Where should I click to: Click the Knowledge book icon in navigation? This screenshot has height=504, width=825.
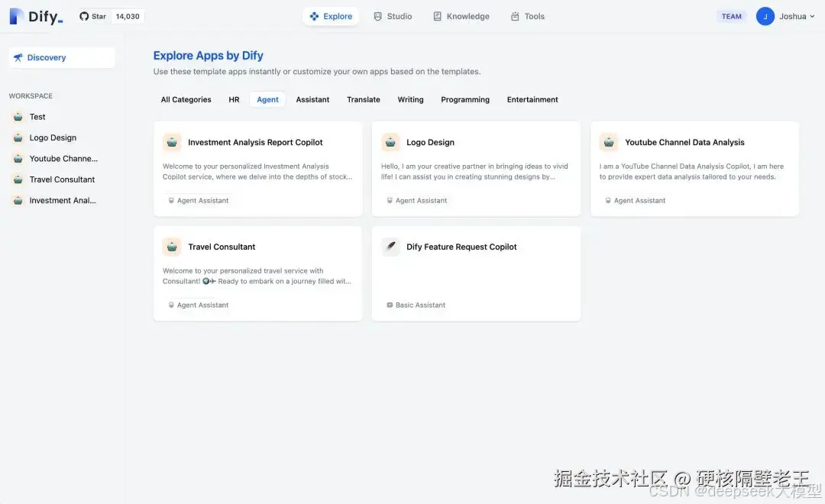(438, 15)
